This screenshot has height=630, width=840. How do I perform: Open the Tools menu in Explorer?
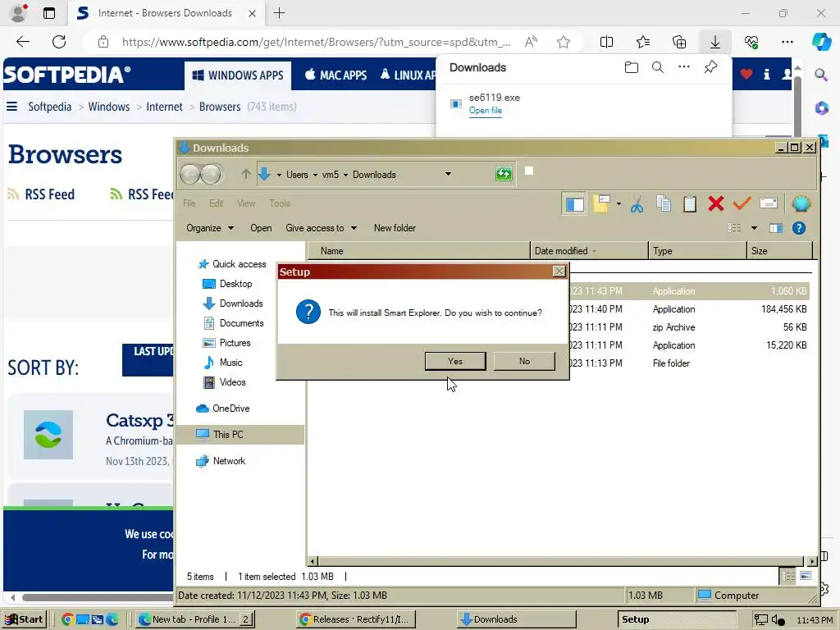pyautogui.click(x=279, y=203)
